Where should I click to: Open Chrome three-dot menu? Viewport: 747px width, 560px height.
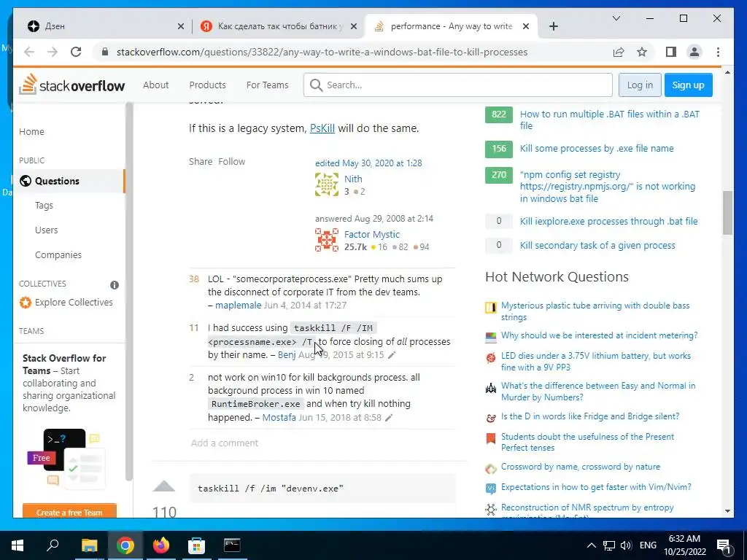(x=718, y=52)
